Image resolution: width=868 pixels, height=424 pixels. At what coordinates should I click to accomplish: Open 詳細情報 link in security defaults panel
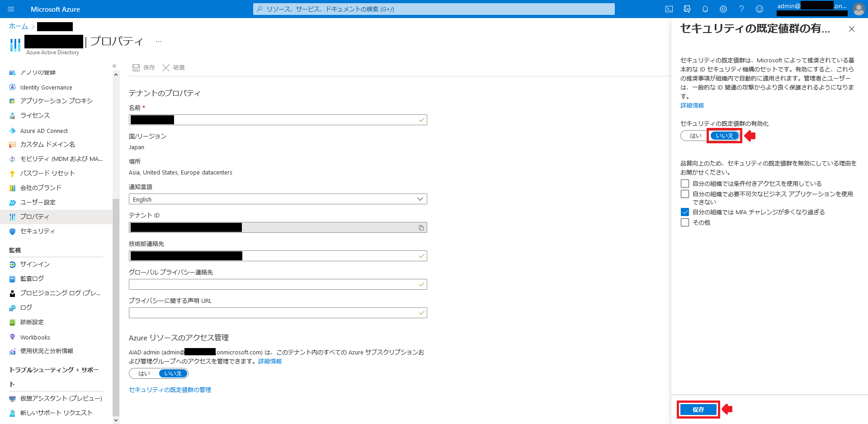click(692, 105)
